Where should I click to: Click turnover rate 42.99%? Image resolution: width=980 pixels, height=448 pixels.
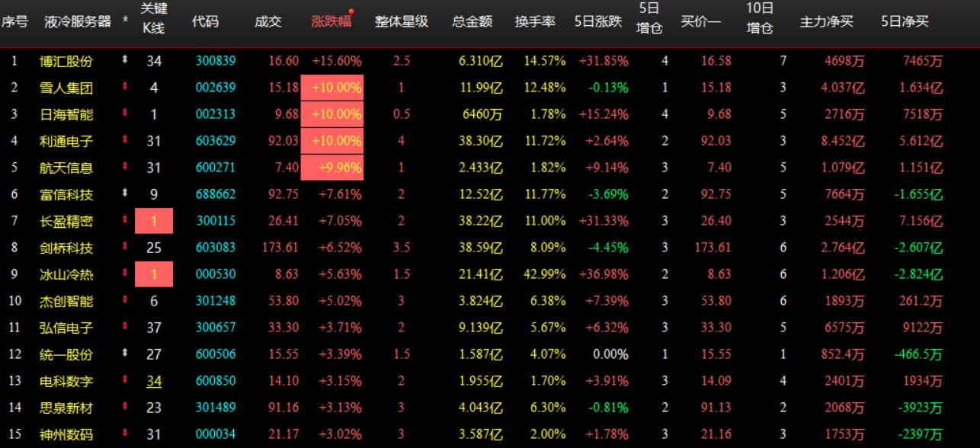point(545,274)
